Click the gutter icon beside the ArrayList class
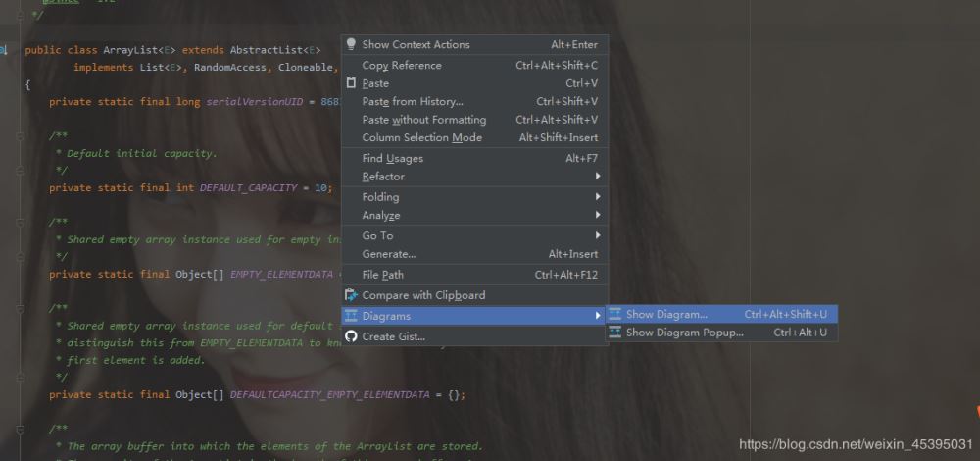Image resolution: width=980 pixels, height=461 pixels. 3,49
